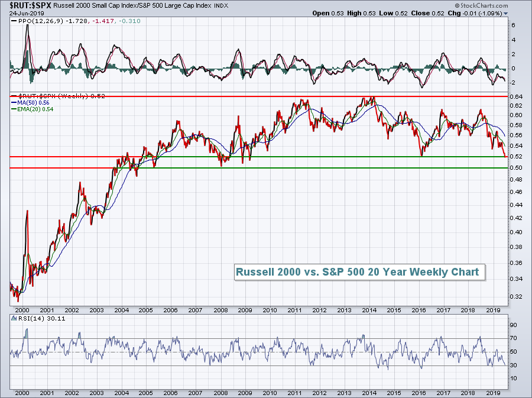
Task: Click the 6 label on the PPO axis
Action: (514, 25)
